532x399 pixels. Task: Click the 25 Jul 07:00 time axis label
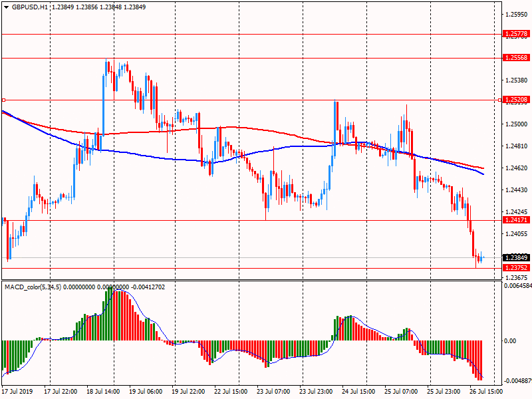(x=401, y=391)
